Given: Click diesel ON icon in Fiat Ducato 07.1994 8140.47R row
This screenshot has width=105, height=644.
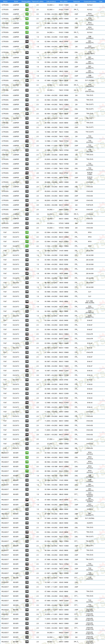Looking at the screenshot, I should 27,352.
